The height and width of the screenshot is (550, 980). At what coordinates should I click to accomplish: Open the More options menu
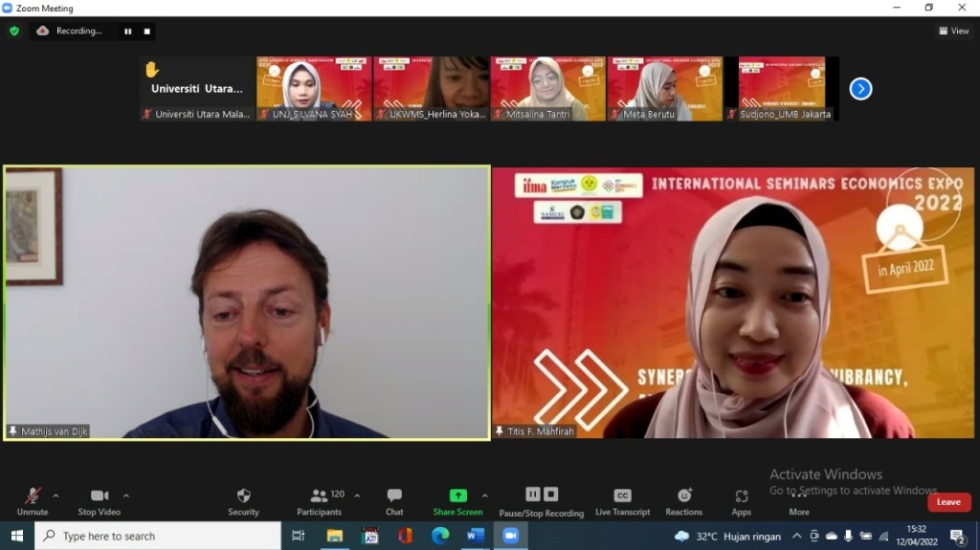point(799,502)
